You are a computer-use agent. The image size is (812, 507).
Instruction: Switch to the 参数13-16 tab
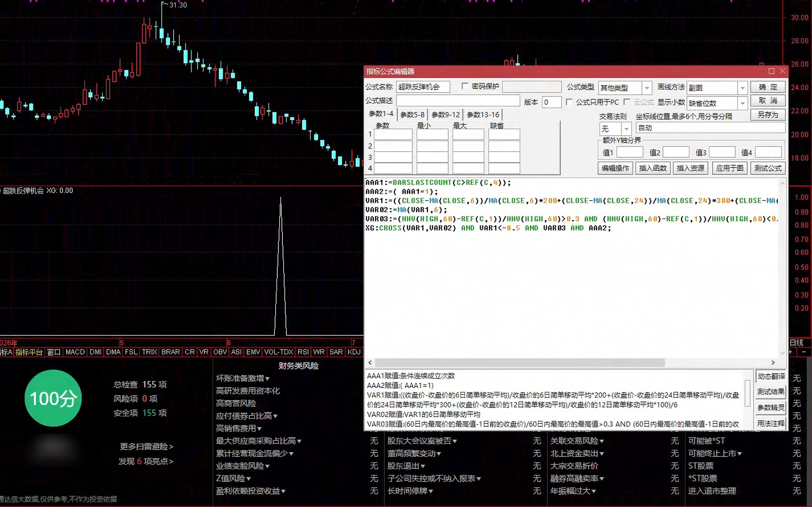click(483, 115)
